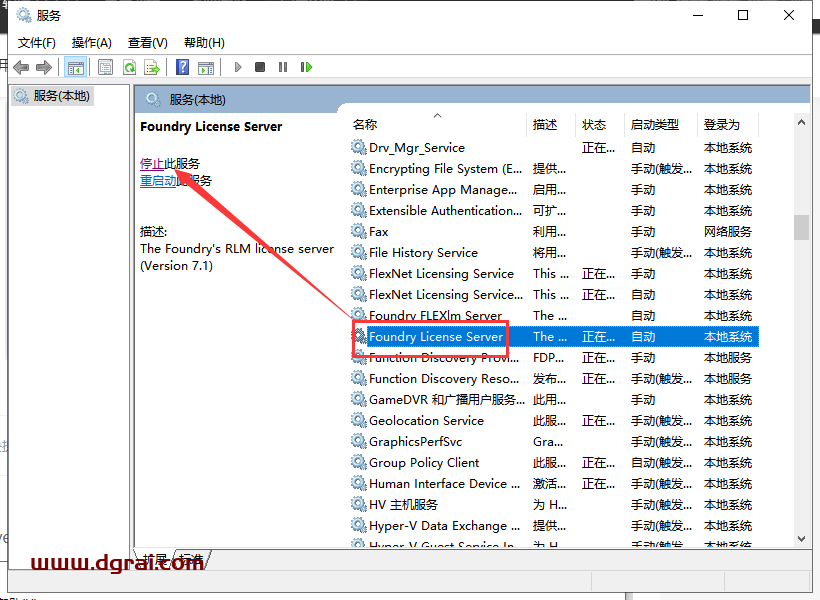Image resolution: width=820 pixels, height=600 pixels.
Task: Switch to the 扩展 tab
Action: (x=155, y=559)
